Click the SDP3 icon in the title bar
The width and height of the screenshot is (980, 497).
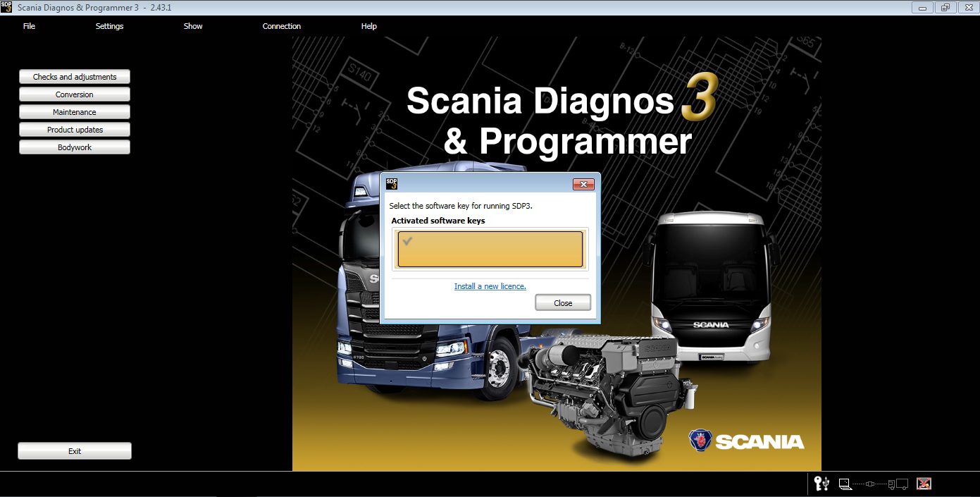(8, 6)
